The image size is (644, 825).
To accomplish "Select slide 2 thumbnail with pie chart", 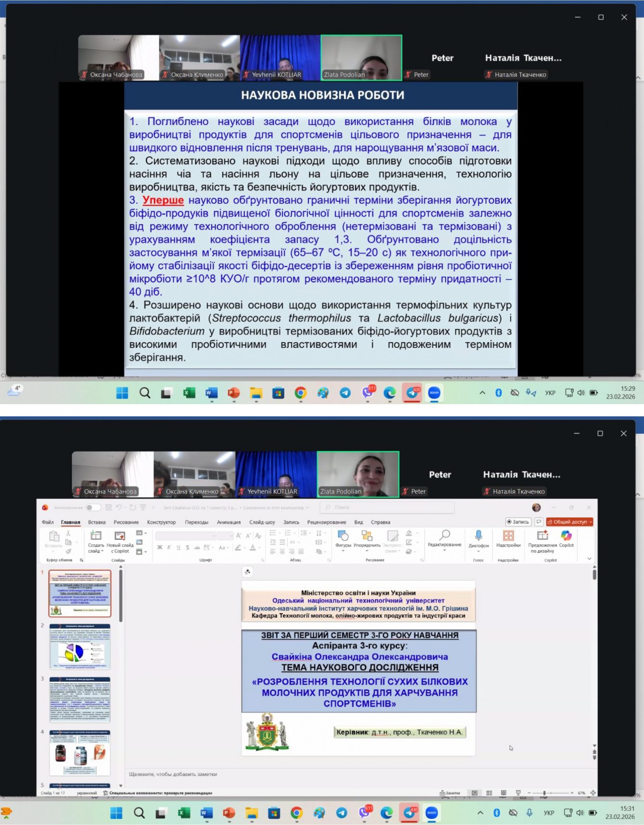I will [80, 646].
